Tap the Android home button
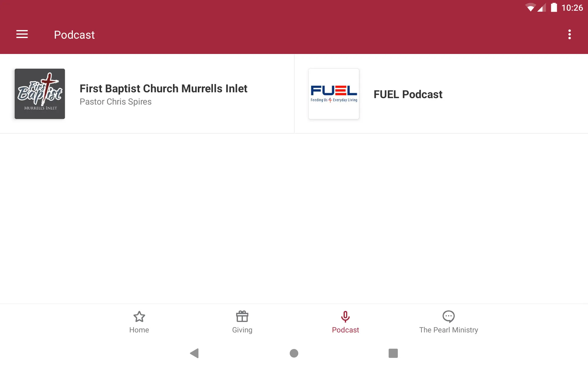 click(294, 352)
